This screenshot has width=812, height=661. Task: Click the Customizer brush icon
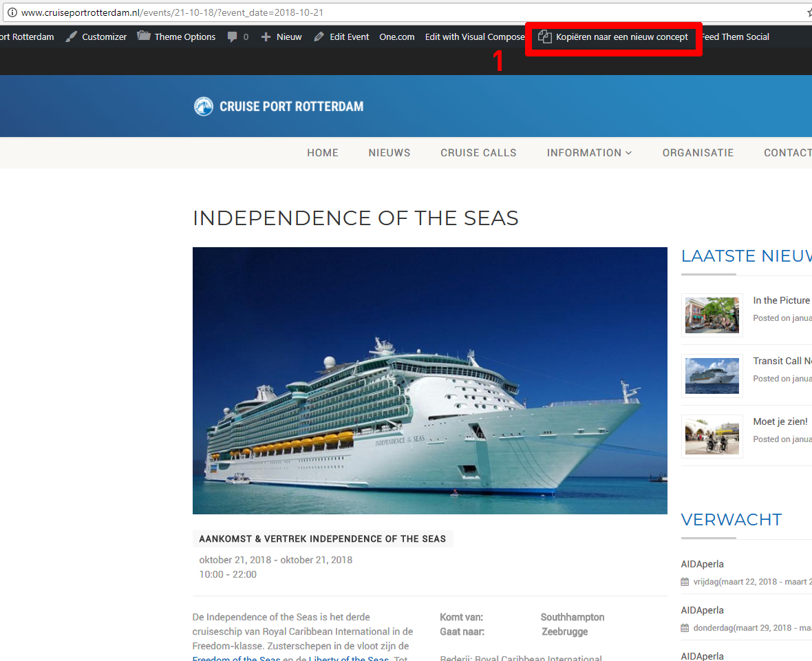pos(71,36)
